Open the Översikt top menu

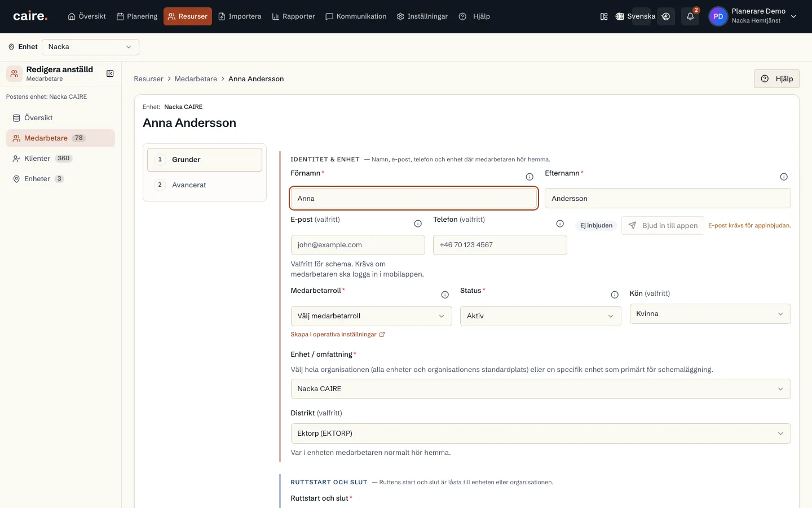(x=87, y=16)
